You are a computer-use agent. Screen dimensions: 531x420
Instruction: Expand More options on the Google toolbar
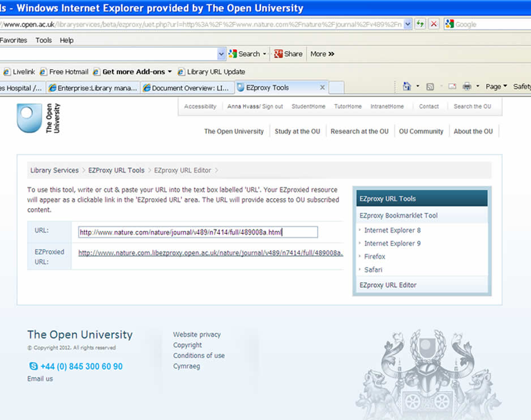pyautogui.click(x=322, y=54)
